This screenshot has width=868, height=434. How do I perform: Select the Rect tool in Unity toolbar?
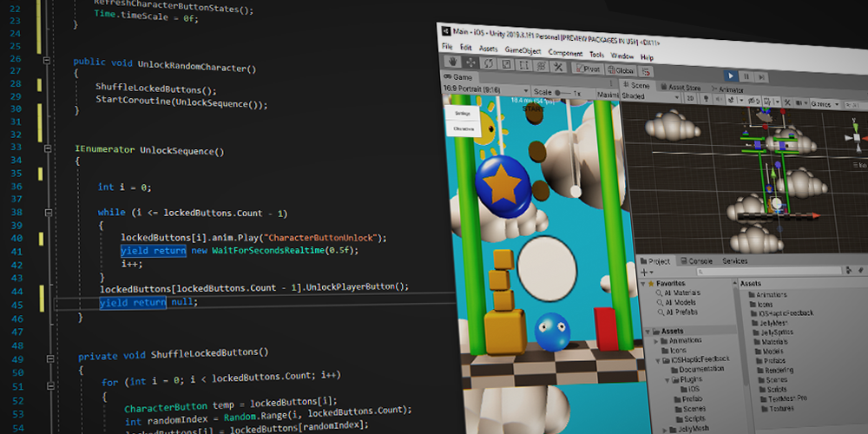coord(523,65)
